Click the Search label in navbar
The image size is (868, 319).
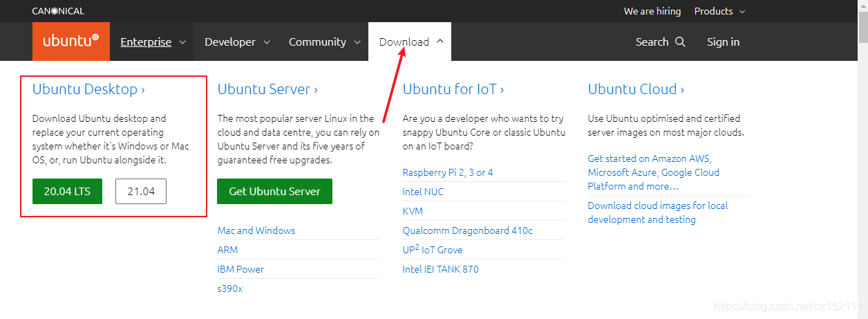(652, 42)
